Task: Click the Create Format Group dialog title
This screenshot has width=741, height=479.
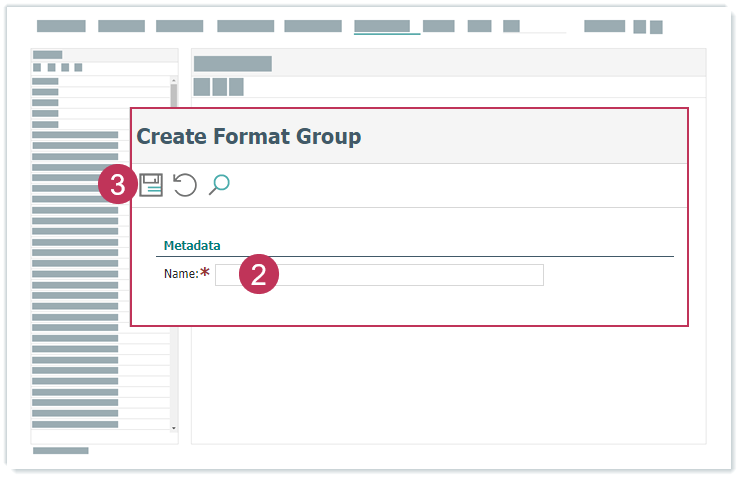Action: [x=249, y=136]
